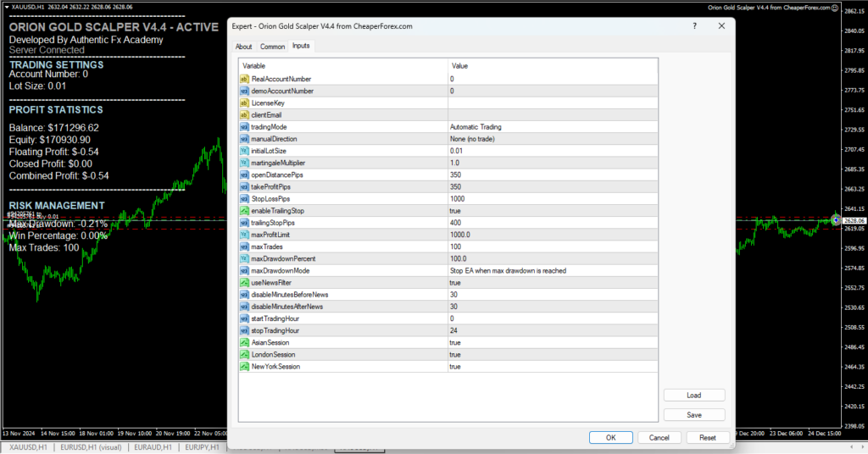
Task: Click the Reset button
Action: click(707, 438)
